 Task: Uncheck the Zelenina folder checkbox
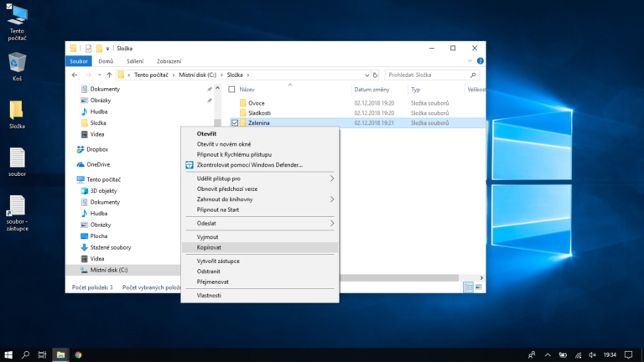point(235,122)
